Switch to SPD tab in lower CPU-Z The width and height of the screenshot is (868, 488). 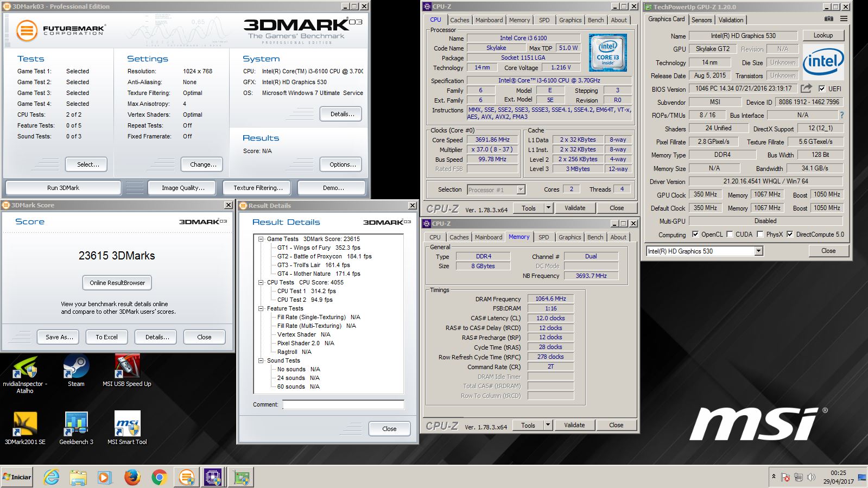543,237
